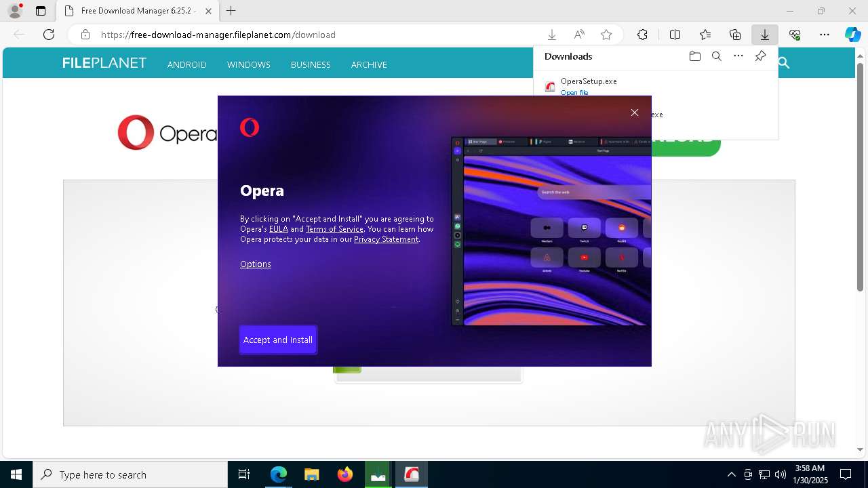868x488 pixels.
Task: Close the Opera installer dialog
Action: [x=635, y=113]
